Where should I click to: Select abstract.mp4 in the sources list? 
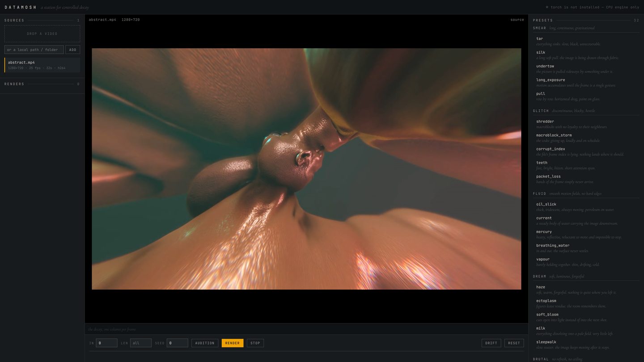pos(42,65)
